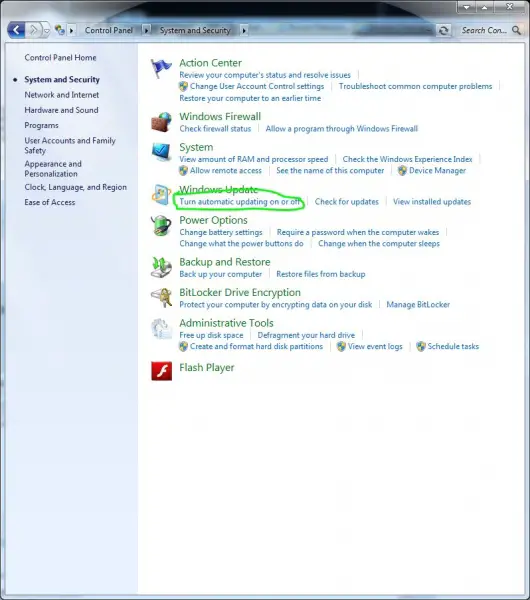Click the Forward navigation arrow button
This screenshot has width=530, height=600.
34,30
